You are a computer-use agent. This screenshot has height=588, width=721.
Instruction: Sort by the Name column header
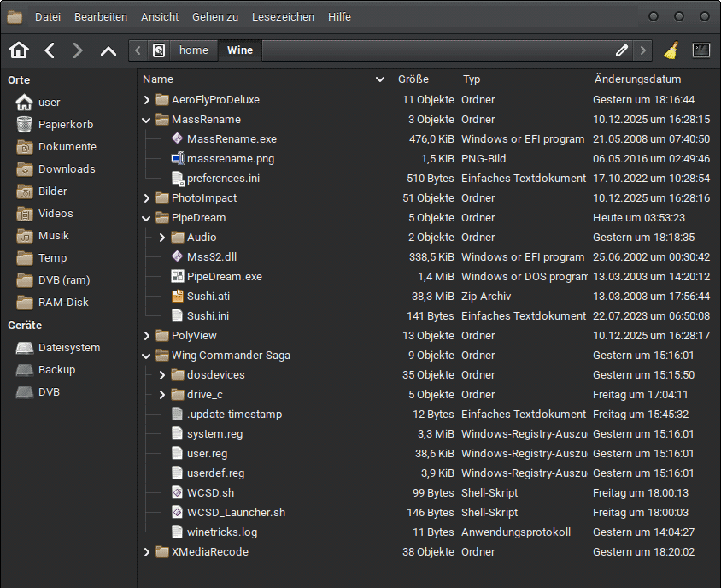(265, 79)
